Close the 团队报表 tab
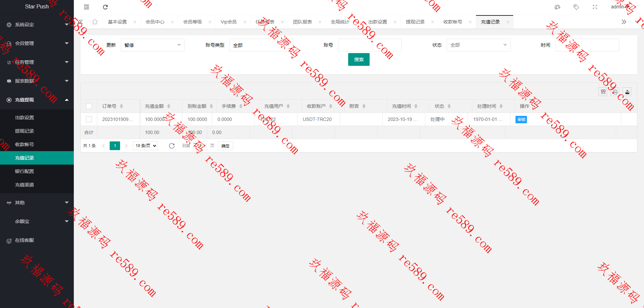Image resolution: width=644 pixels, height=308 pixels. point(320,22)
